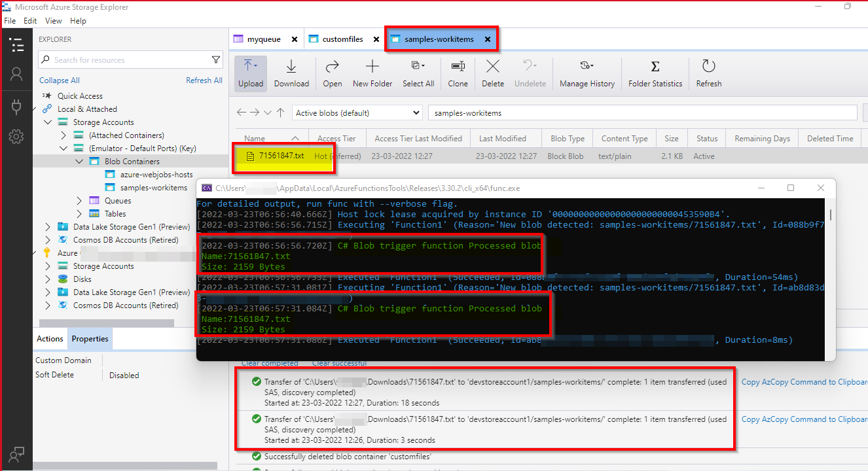
Task: Click the Search for resources field
Action: pyautogui.click(x=130, y=60)
